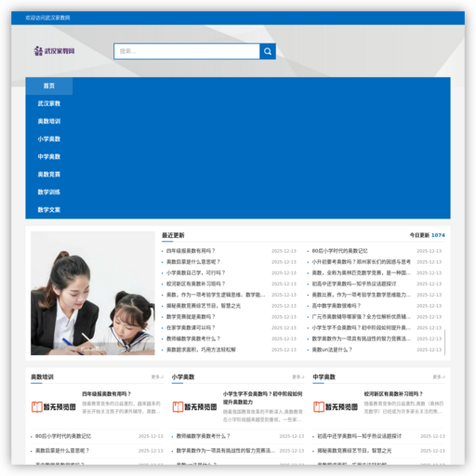Click the 奥数培训 section heading

[42, 377]
